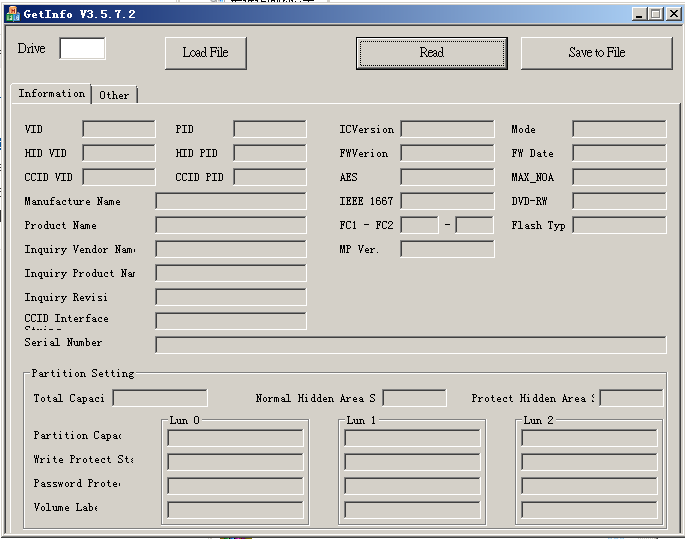
Task: Click the Manufacture Name field
Action: point(231,201)
